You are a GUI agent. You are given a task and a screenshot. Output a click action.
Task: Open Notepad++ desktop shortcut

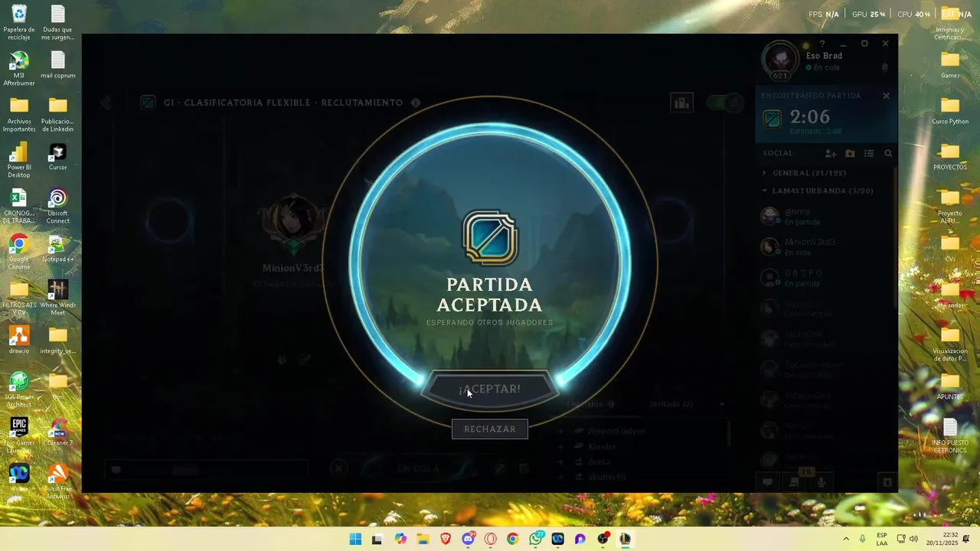click(57, 249)
